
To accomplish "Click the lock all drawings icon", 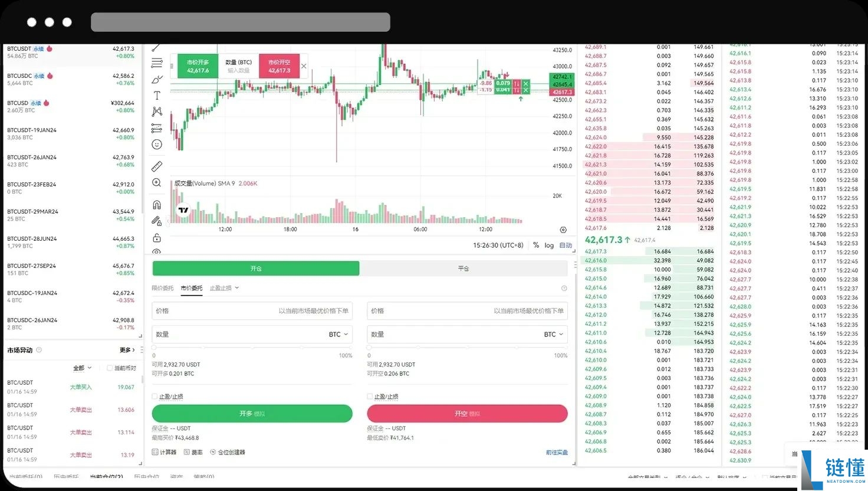I will pyautogui.click(x=156, y=237).
